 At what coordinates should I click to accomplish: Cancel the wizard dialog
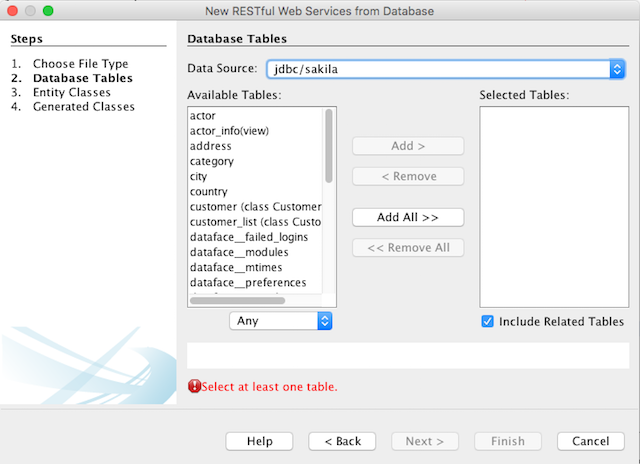590,441
